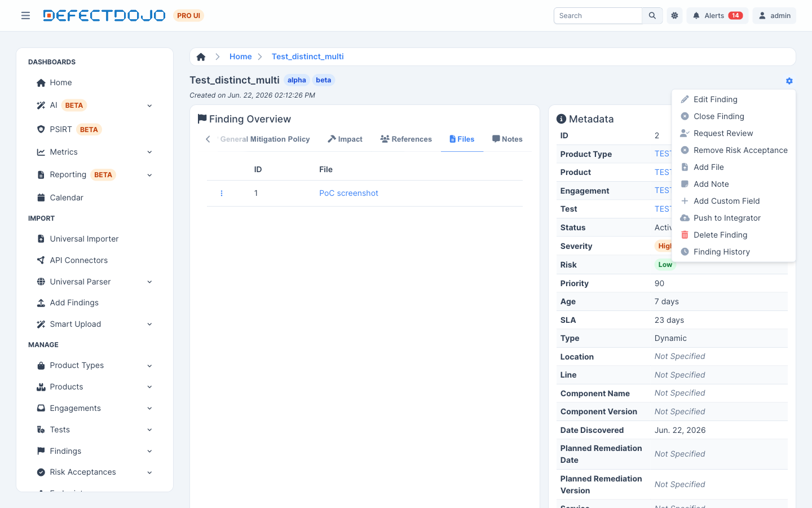Expand the Universal Parser section
Screen dimensions: 812x508
point(95,282)
